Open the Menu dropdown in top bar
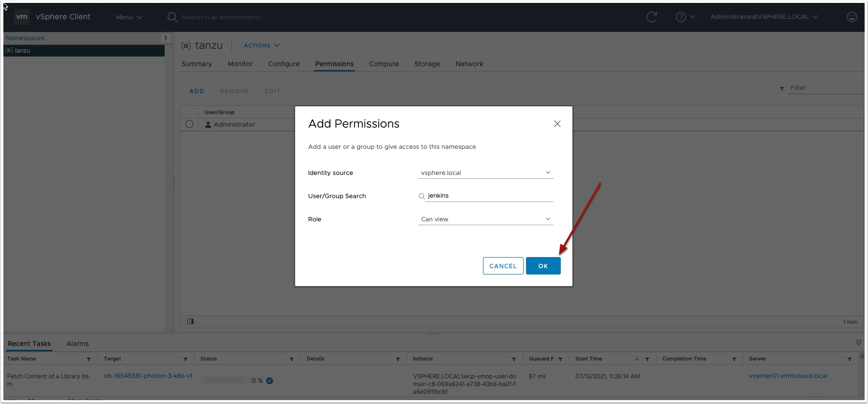The image size is (868, 404). [129, 17]
